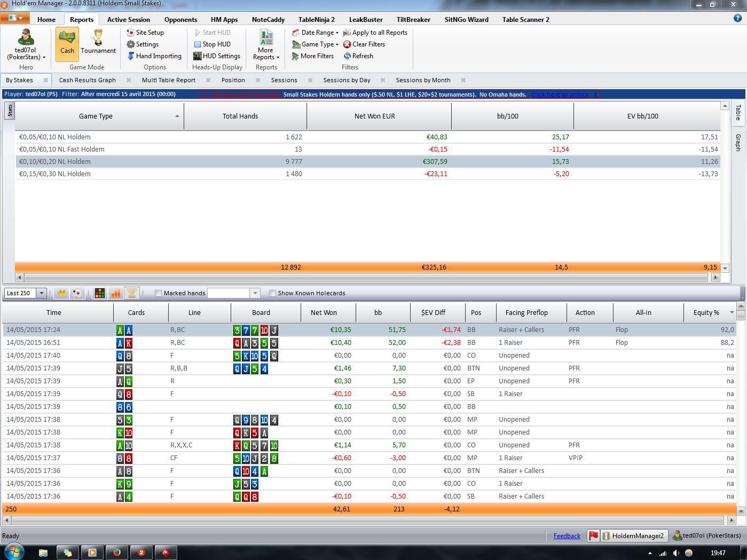Refresh the report data
Screen dimensions: 747x560
point(358,56)
